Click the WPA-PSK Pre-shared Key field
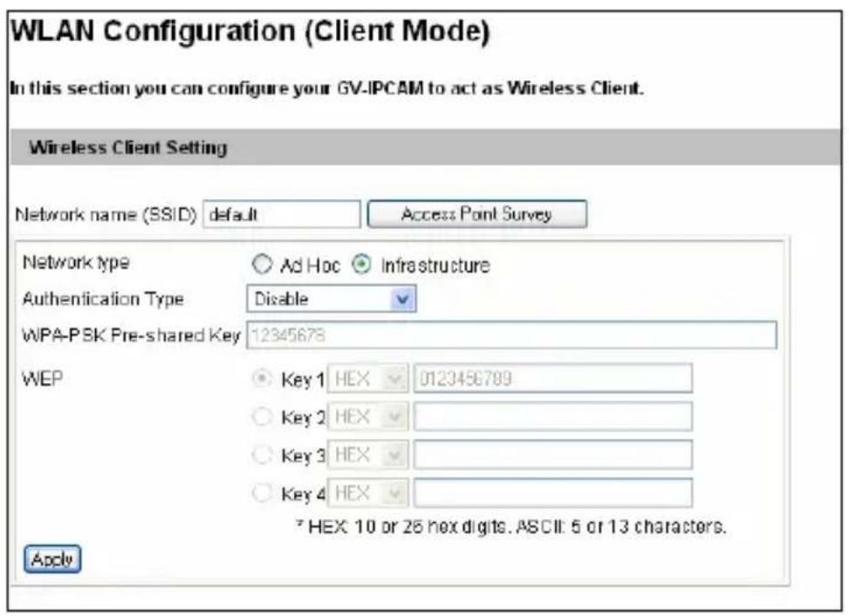This screenshot has width=849, height=616. pyautogui.click(x=511, y=335)
